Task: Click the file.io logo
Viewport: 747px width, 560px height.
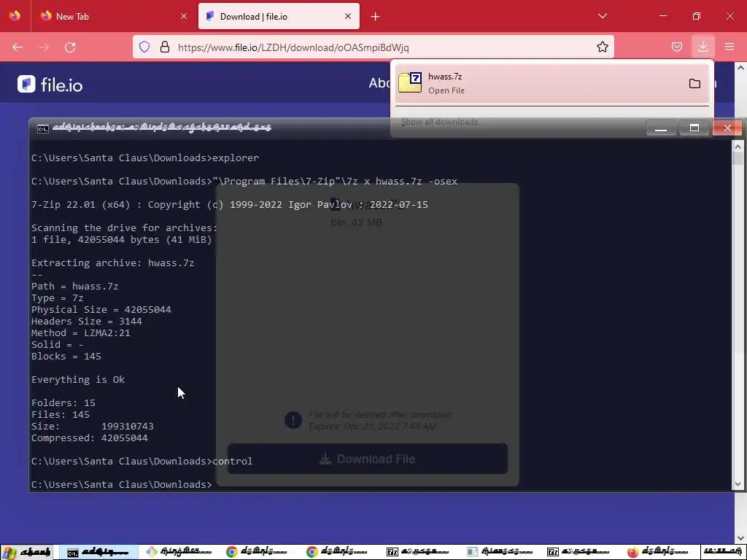Action: point(50,85)
